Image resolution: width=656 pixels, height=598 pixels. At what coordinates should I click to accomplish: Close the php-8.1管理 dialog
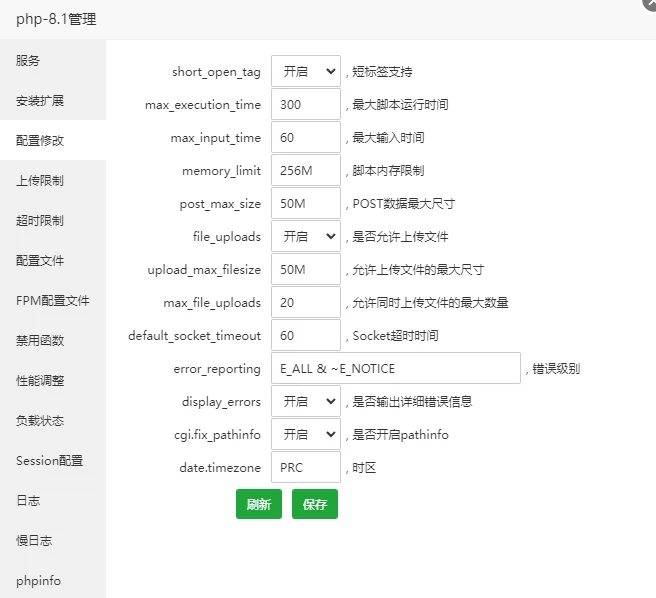click(x=651, y=3)
